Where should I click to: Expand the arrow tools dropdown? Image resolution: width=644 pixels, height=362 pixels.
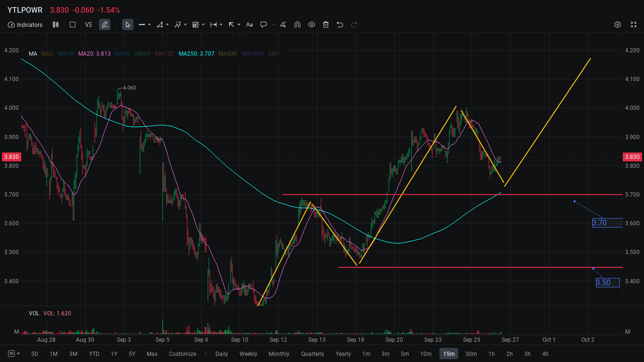click(x=239, y=25)
